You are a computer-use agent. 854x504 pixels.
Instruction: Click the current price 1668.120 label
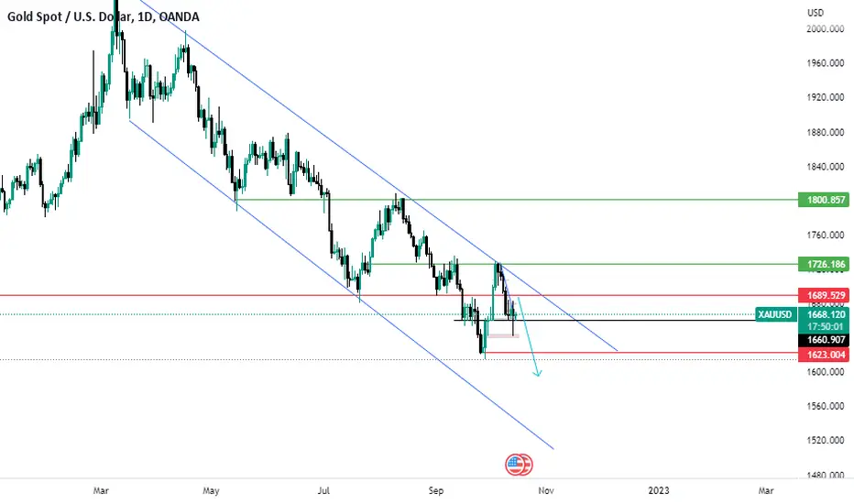coord(824,314)
